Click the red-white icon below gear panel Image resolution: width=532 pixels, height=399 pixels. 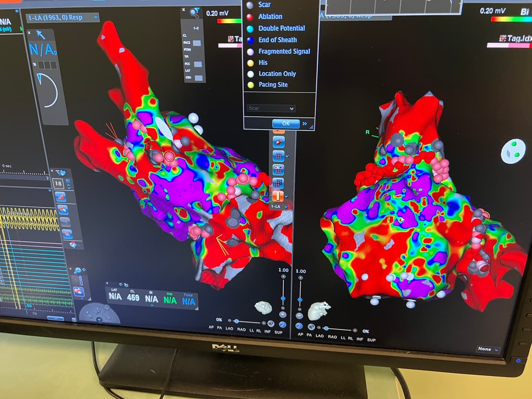[x=79, y=292]
